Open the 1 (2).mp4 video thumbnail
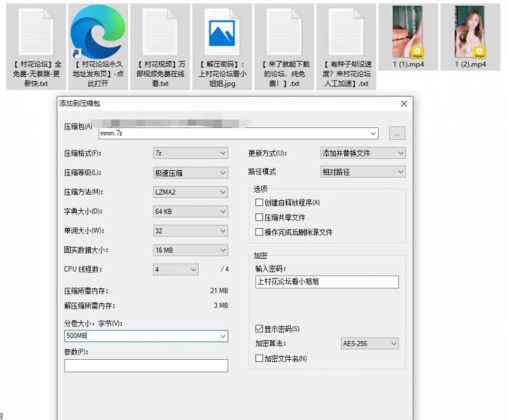Image resolution: width=506 pixels, height=420 pixels. pyautogui.click(x=470, y=32)
